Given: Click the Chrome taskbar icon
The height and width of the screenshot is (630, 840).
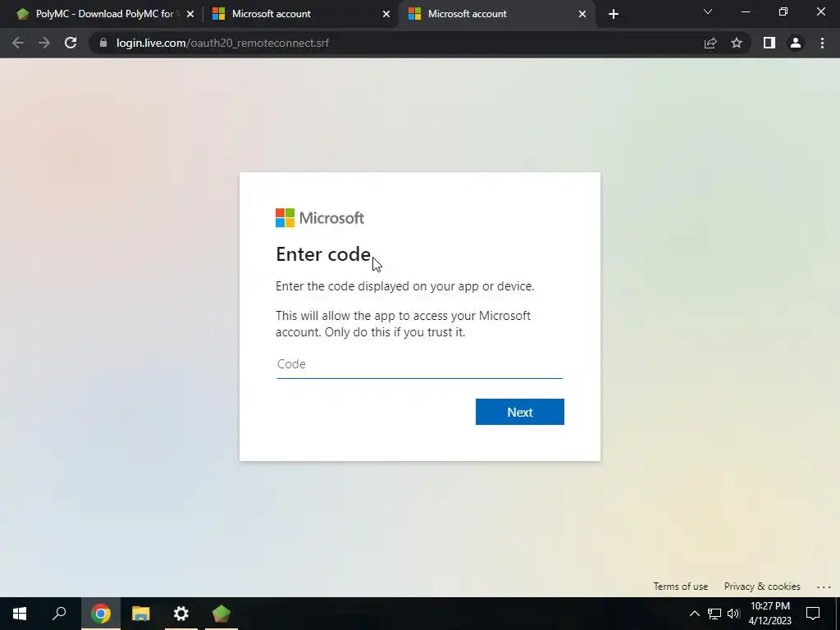Looking at the screenshot, I should [x=100, y=614].
